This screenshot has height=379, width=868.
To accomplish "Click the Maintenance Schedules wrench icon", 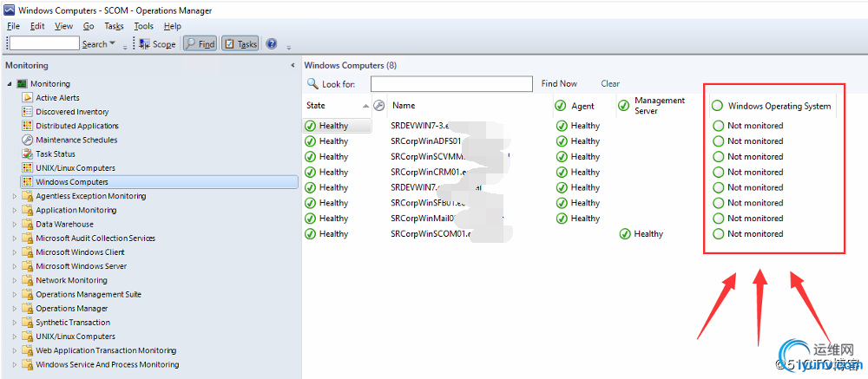I will click(27, 140).
